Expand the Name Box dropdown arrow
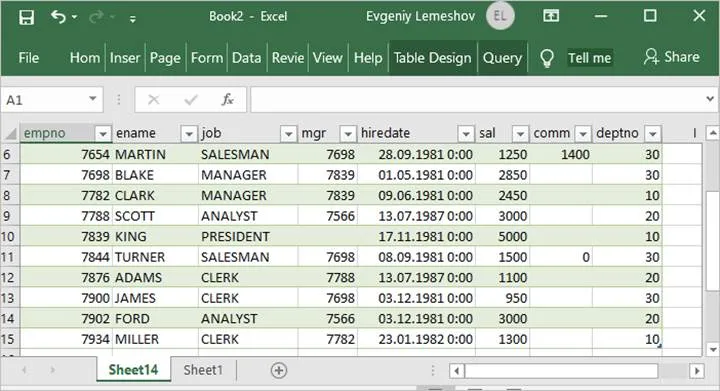The width and height of the screenshot is (720, 391). [x=92, y=99]
